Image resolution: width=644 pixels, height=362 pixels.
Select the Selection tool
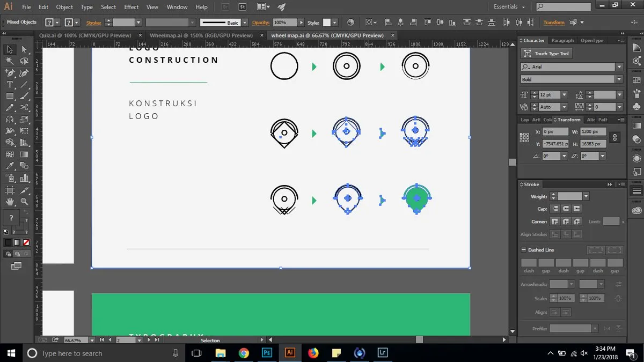pos(10,49)
